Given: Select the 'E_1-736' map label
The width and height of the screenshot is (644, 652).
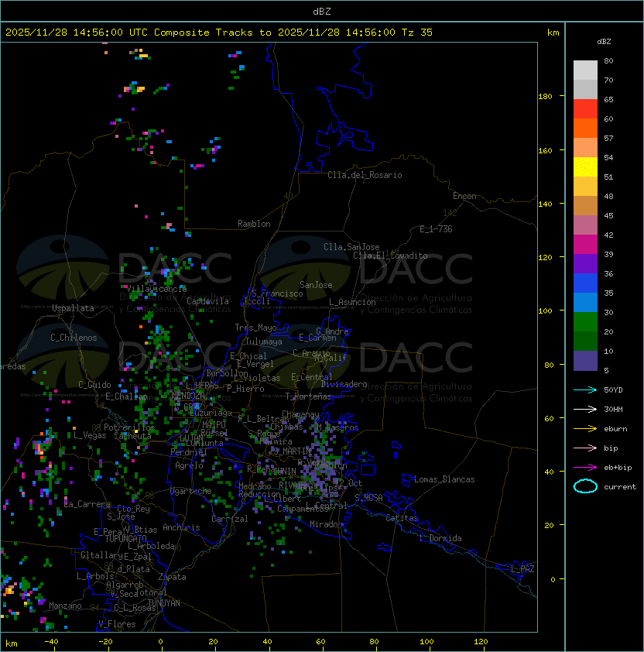Looking at the screenshot, I should click(x=436, y=229).
